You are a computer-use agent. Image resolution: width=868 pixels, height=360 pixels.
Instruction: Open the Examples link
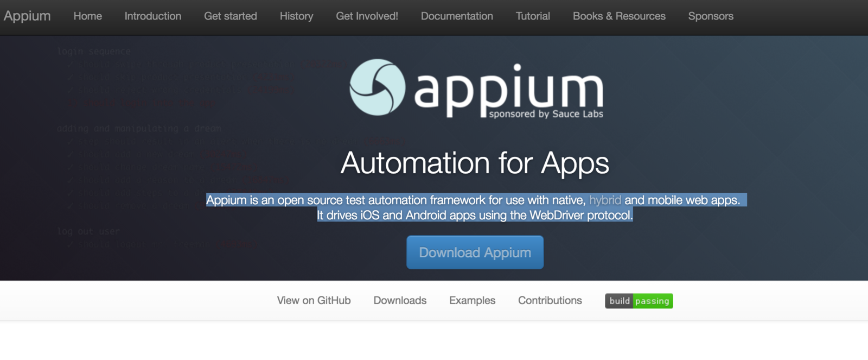472,300
